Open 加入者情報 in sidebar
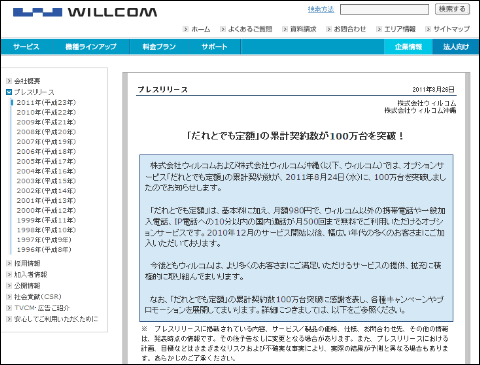Image resolution: width=480 pixels, height=365 pixels. [x=31, y=275]
